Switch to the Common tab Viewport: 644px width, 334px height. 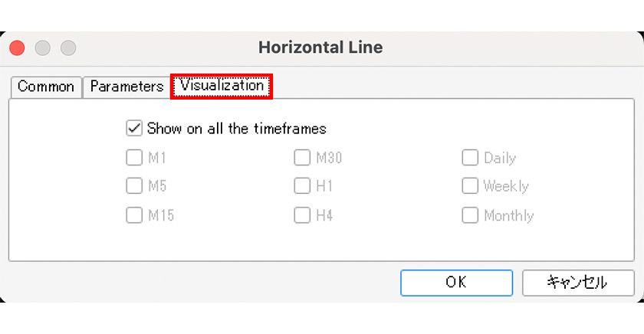[46, 87]
